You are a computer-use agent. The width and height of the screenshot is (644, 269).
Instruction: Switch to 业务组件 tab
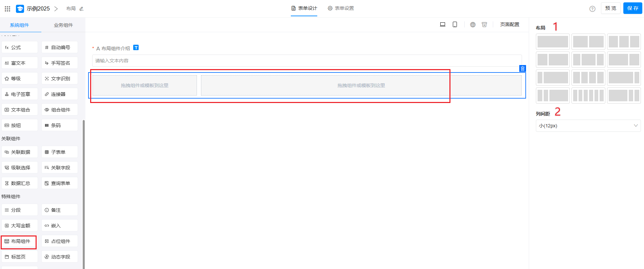click(63, 25)
